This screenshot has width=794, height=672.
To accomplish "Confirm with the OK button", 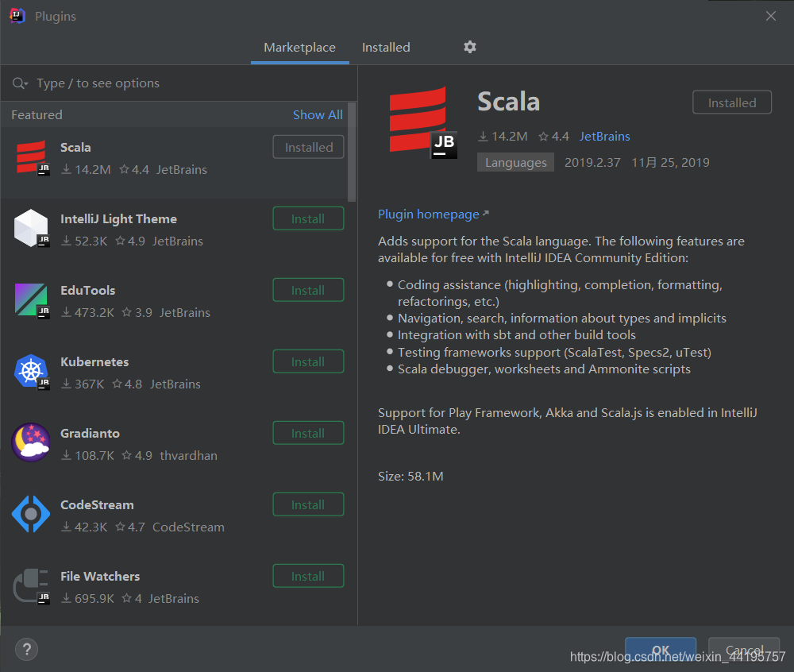I will pos(661,650).
